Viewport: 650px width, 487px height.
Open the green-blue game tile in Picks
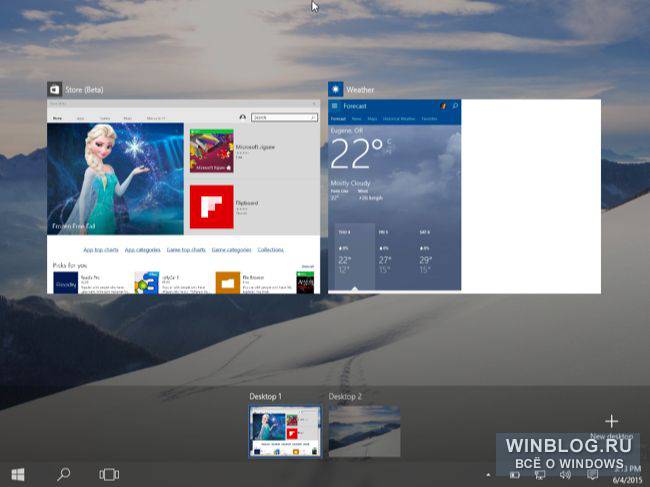click(x=147, y=283)
